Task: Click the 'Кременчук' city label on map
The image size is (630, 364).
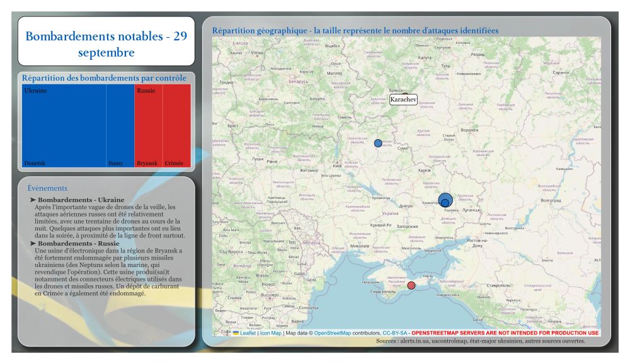Action: coord(381,198)
